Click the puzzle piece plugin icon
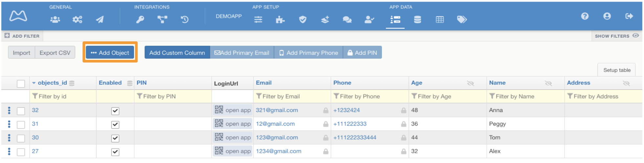This screenshot has height=163, width=644. (280, 20)
